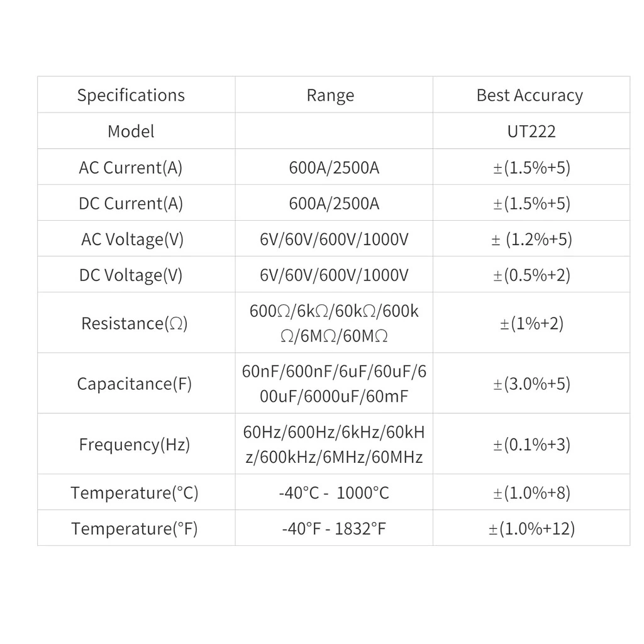644x644 pixels.
Task: Click the resistance range values cell
Action: point(334,323)
